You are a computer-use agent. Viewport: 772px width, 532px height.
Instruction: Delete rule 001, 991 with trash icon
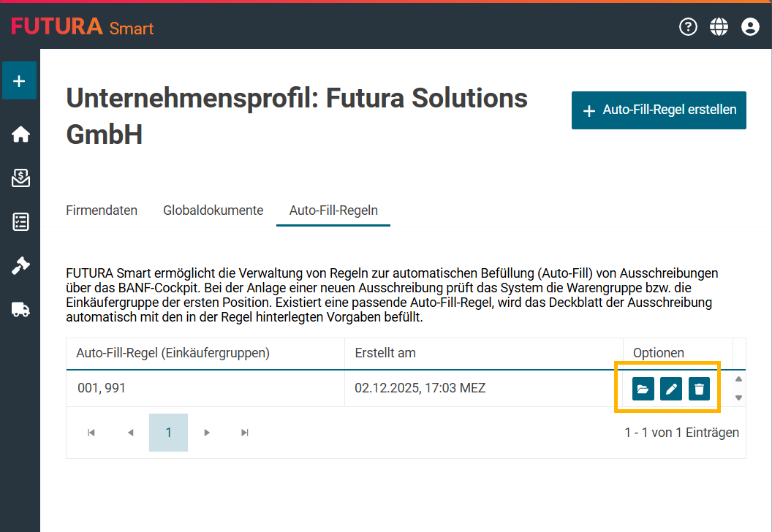pos(699,389)
